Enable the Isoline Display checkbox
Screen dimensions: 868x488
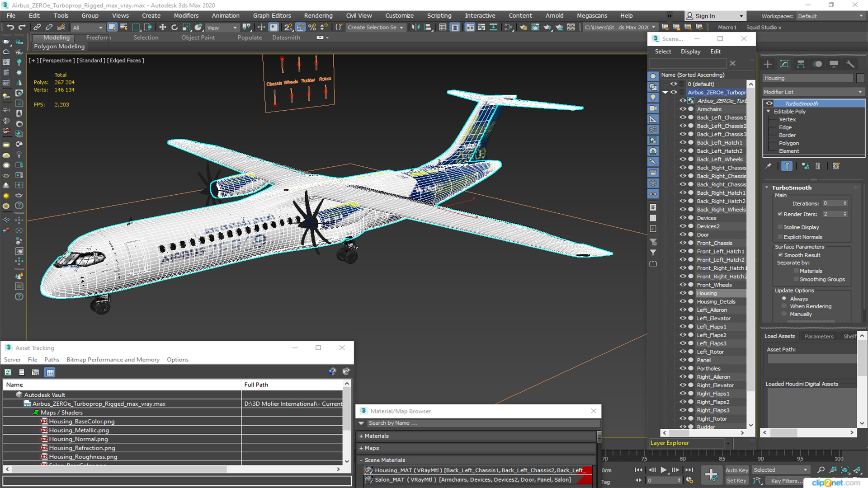[x=780, y=227]
